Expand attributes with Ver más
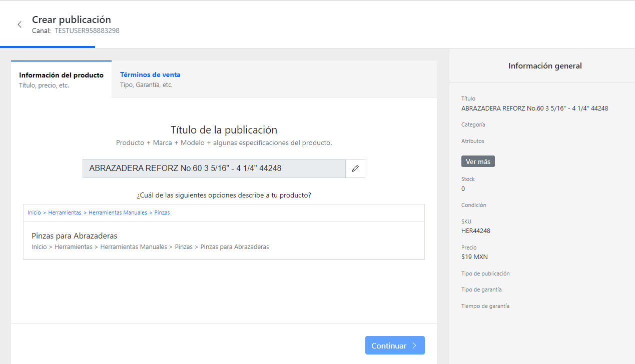Image resolution: width=635 pixels, height=364 pixels. (478, 161)
